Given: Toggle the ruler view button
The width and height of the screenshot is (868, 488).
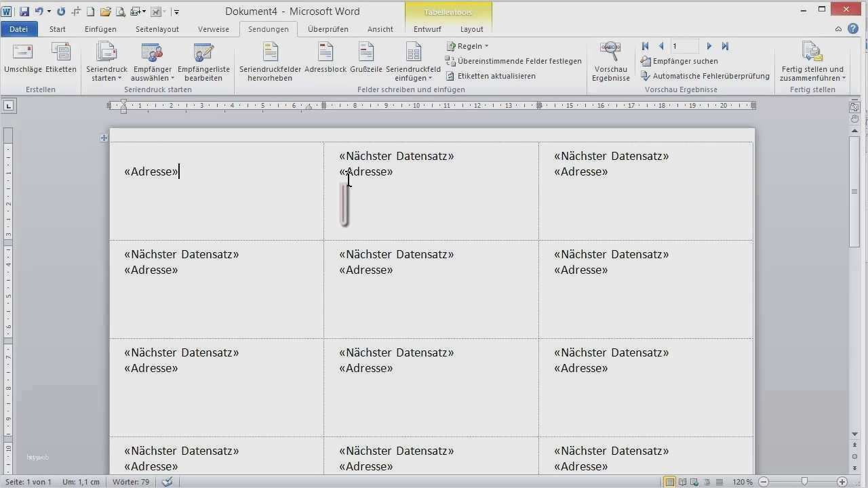Looking at the screenshot, I should click(854, 106).
